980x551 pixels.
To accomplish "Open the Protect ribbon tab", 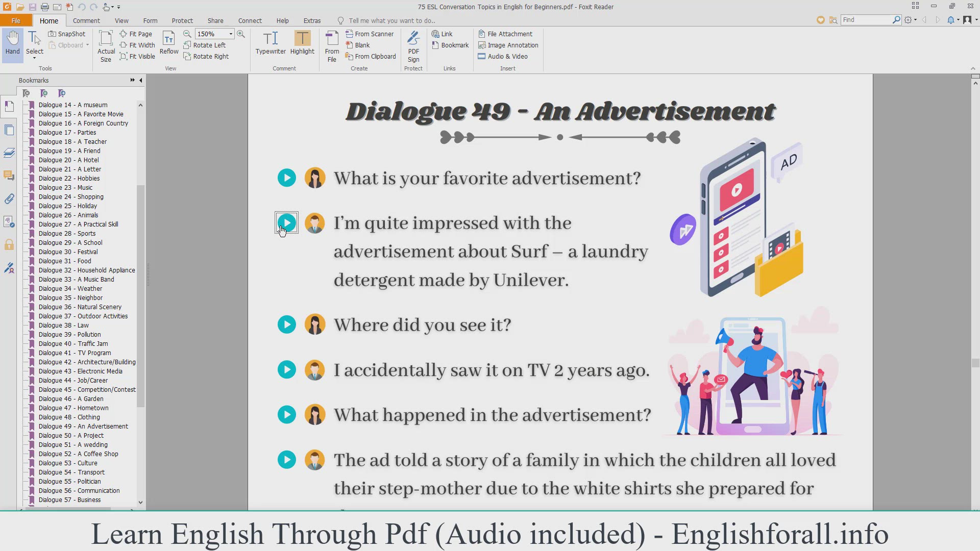I will click(182, 20).
